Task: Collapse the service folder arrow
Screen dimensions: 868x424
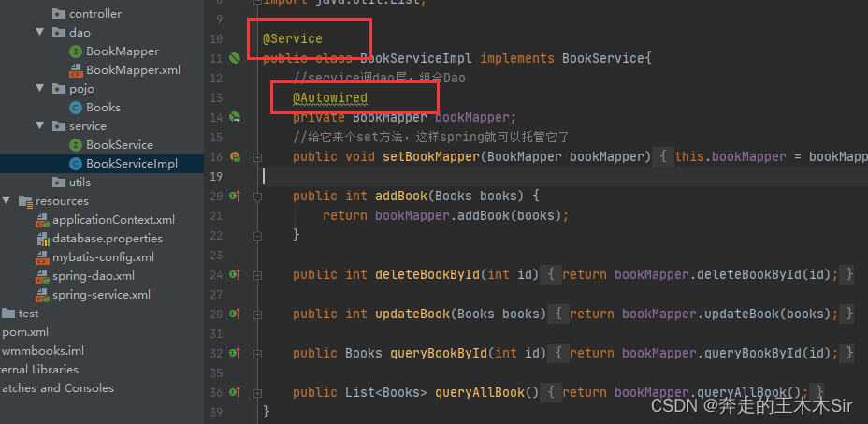Action: 40,125
